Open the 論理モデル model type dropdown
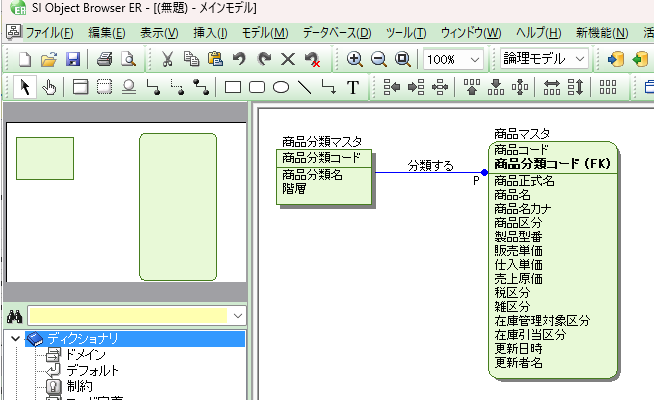The image size is (654, 400). pos(580,59)
